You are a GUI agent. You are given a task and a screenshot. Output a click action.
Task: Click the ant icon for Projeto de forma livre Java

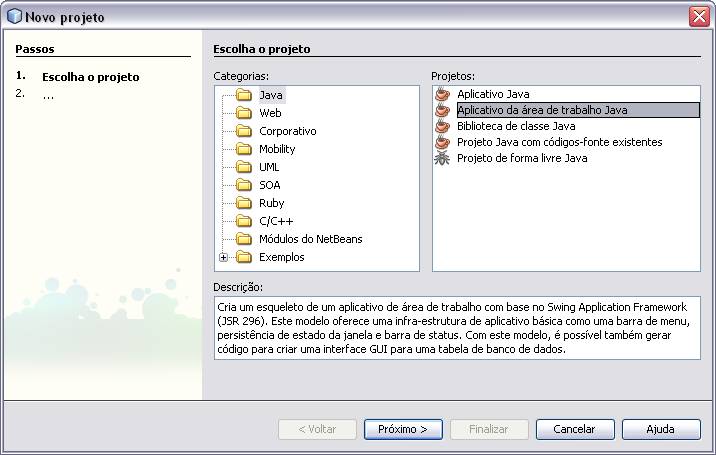(442, 158)
